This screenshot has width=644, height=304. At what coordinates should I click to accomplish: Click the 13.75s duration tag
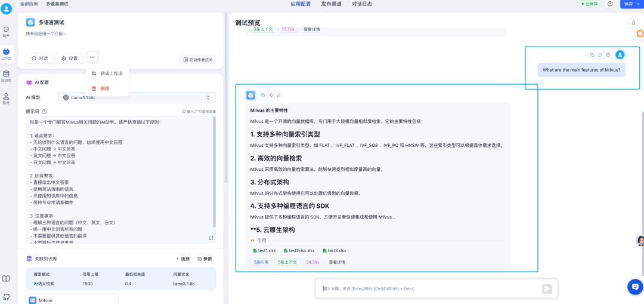pos(289,30)
